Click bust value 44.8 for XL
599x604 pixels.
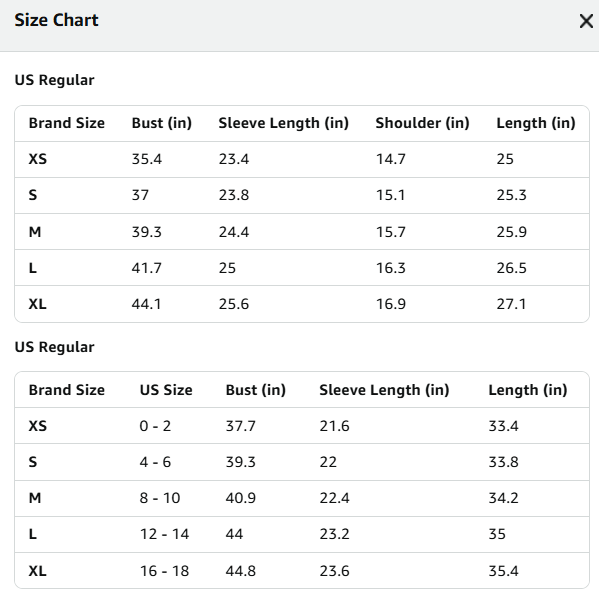tap(241, 571)
